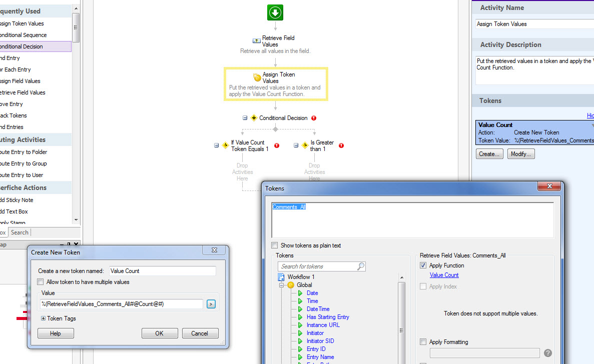Click the red error icon beside Conditional Decision
The height and width of the screenshot is (364, 594).
click(314, 118)
